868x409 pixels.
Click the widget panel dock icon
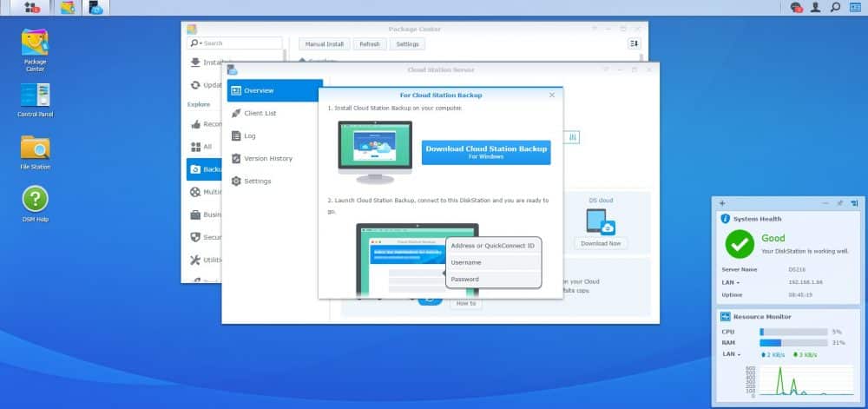click(x=854, y=203)
